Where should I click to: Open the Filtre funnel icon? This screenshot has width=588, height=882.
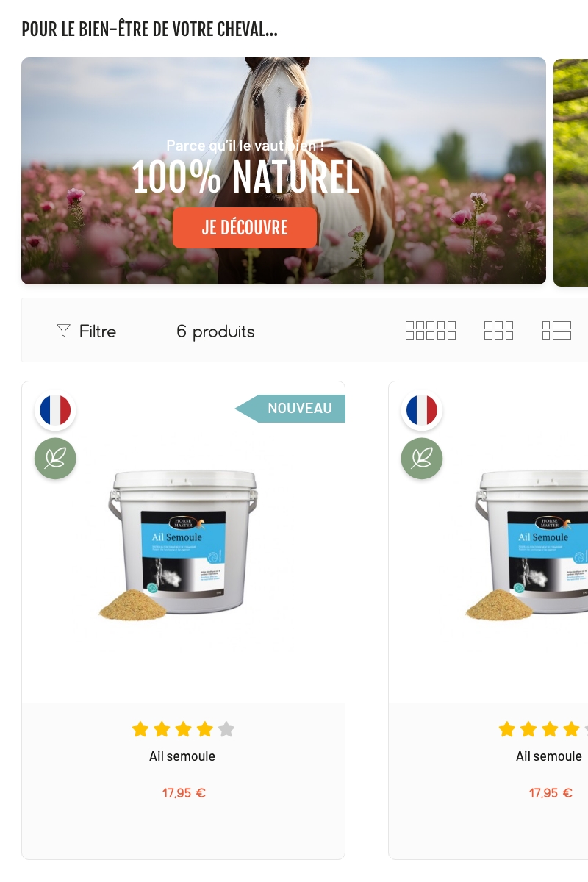point(63,331)
